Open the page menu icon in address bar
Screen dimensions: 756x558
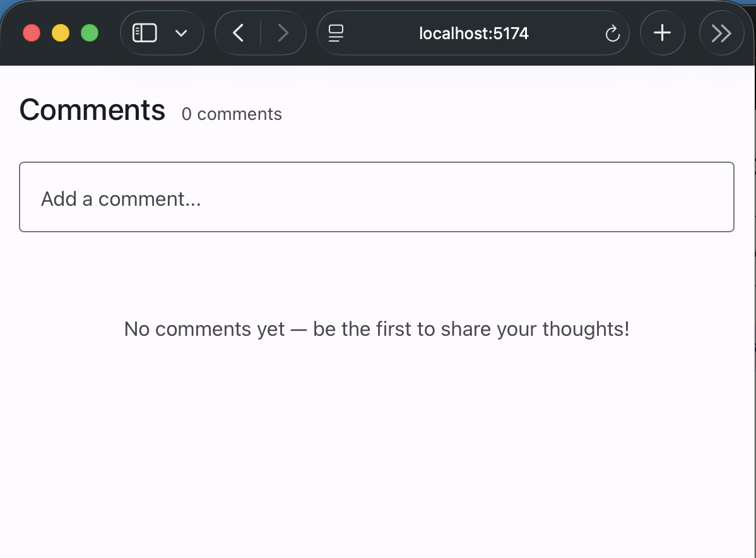point(336,33)
